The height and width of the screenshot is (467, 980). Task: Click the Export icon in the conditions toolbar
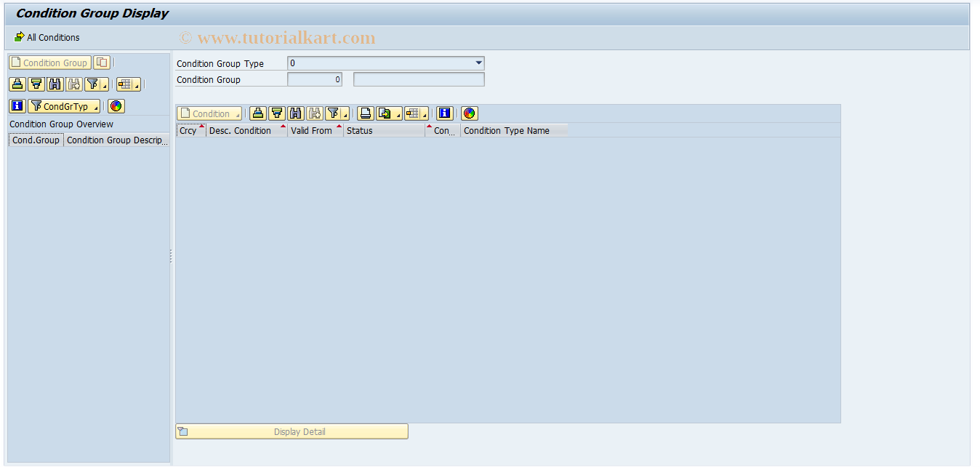(385, 113)
